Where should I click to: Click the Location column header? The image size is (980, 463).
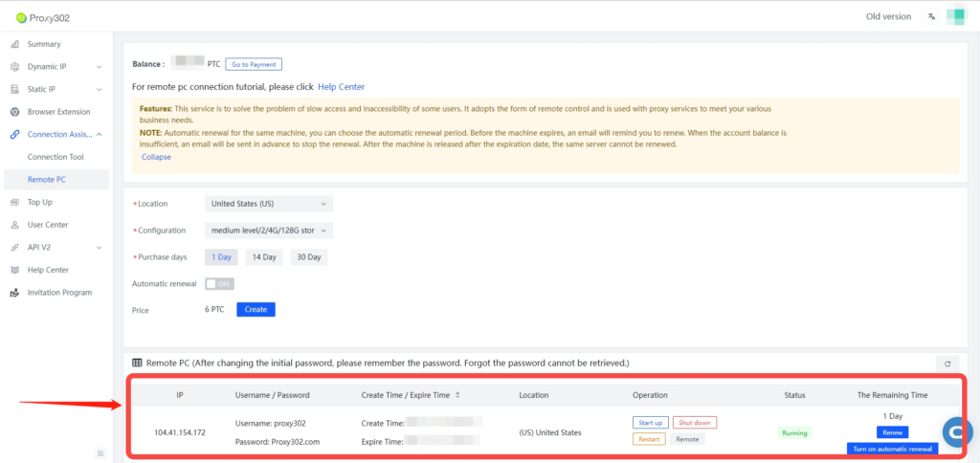click(534, 395)
